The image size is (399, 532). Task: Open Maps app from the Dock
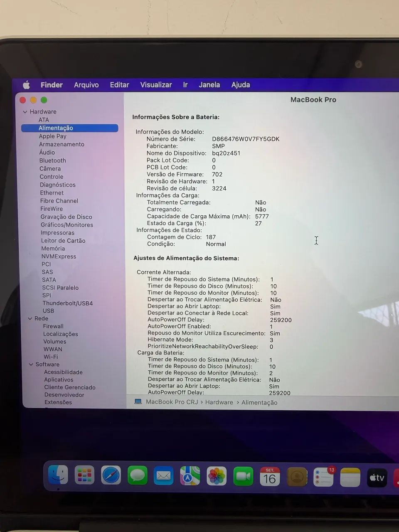click(190, 476)
